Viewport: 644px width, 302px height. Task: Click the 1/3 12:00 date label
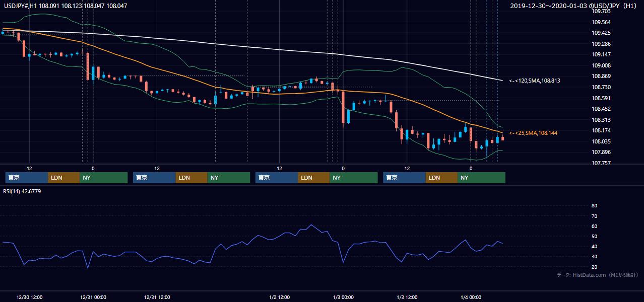[407, 297]
